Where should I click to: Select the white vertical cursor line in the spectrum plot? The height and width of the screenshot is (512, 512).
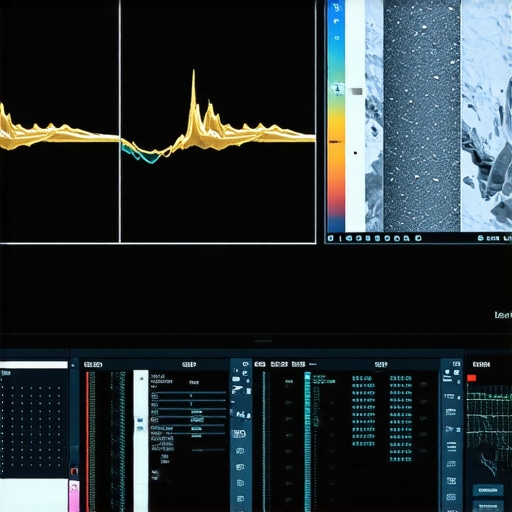pos(120,121)
